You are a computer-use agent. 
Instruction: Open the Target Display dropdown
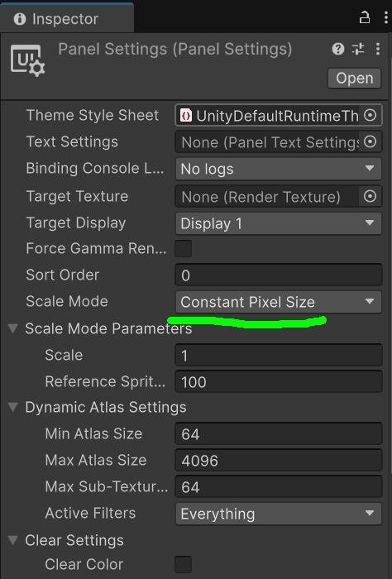[x=279, y=223]
